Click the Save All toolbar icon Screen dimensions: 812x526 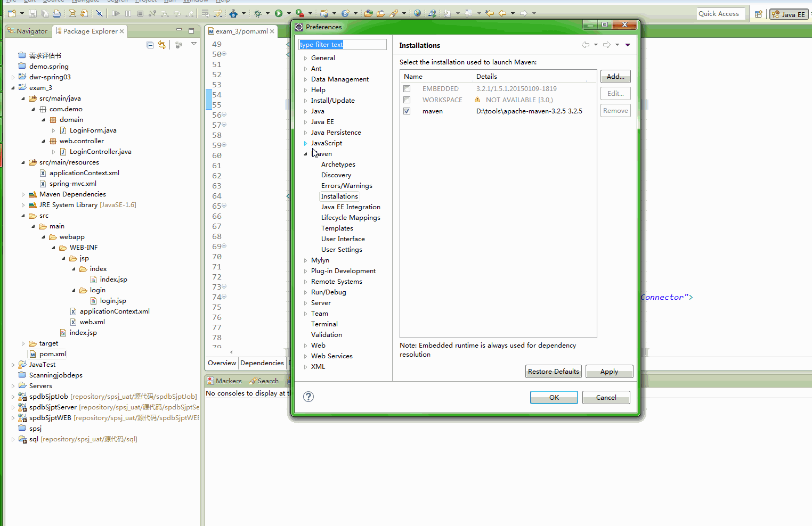(45, 13)
